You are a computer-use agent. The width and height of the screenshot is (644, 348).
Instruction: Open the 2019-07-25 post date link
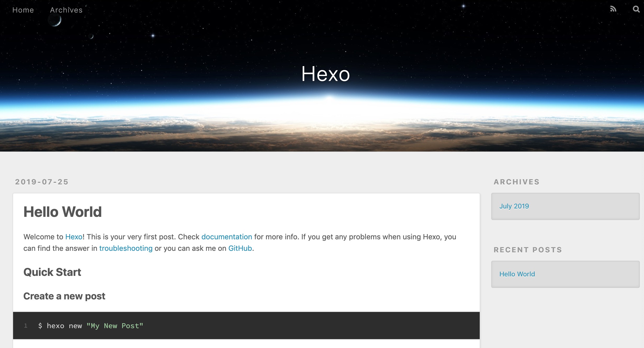point(42,182)
